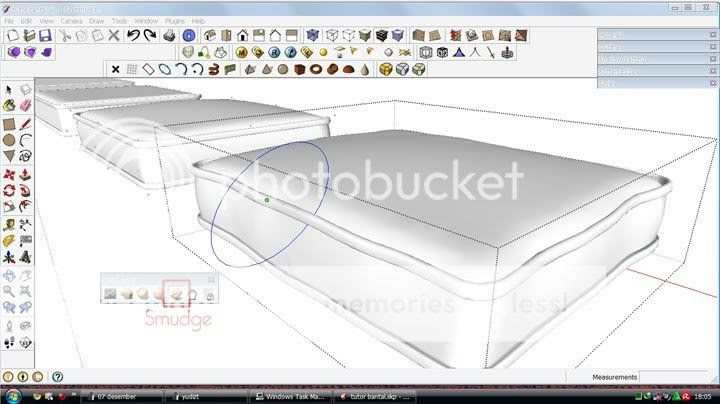Pick the Polygon tool
This screenshot has height=404, width=720.
pos(9,156)
